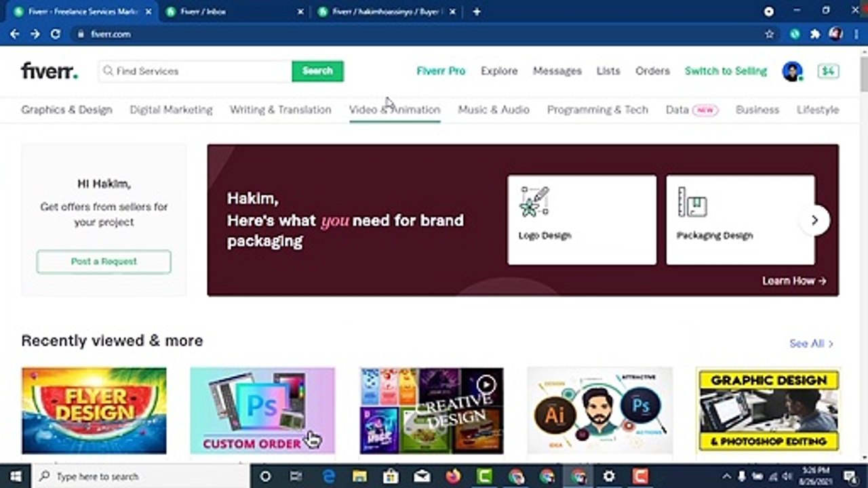Click the Learn How link
This screenshot has height=488, width=868.
794,281
